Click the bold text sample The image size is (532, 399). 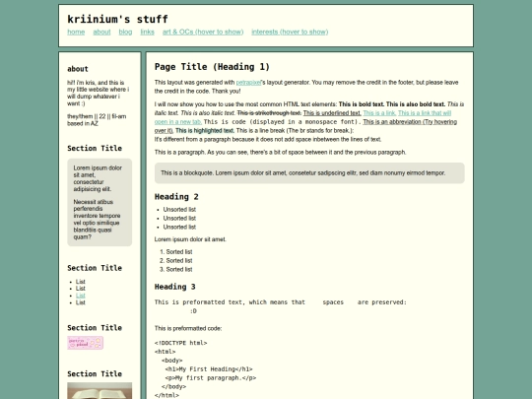pos(362,104)
